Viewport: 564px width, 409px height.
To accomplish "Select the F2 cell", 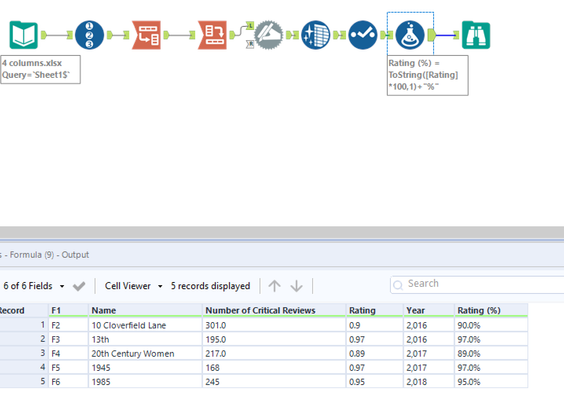I will [68, 325].
